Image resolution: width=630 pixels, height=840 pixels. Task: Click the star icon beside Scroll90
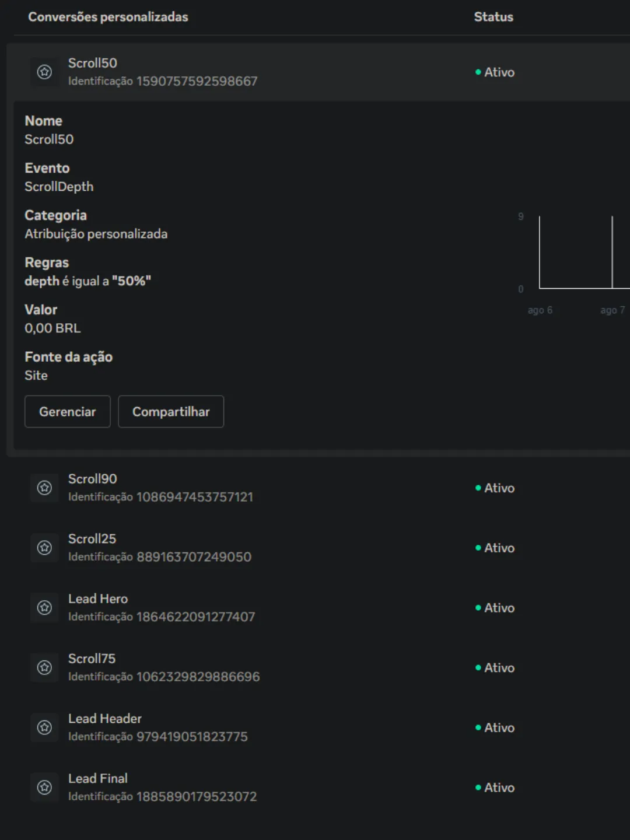click(x=44, y=488)
